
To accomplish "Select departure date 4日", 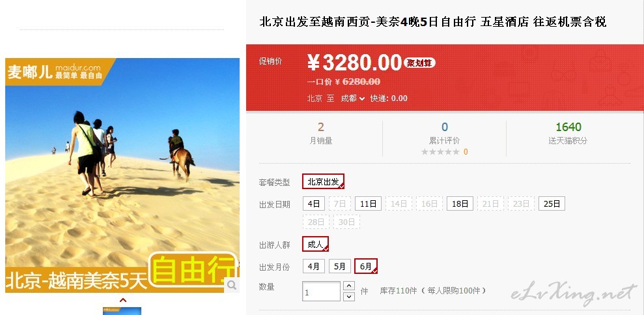I will [314, 203].
